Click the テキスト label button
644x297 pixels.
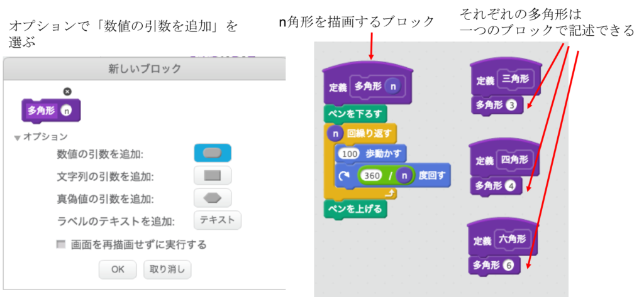(217, 220)
